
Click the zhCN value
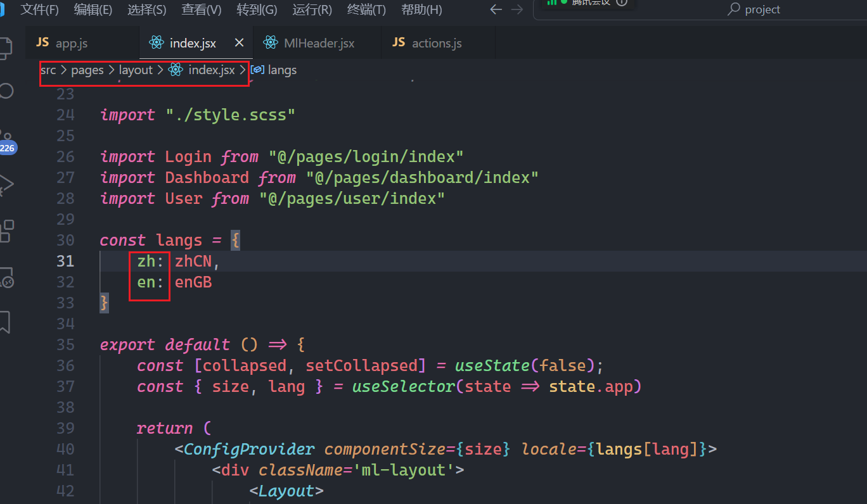[x=193, y=261]
